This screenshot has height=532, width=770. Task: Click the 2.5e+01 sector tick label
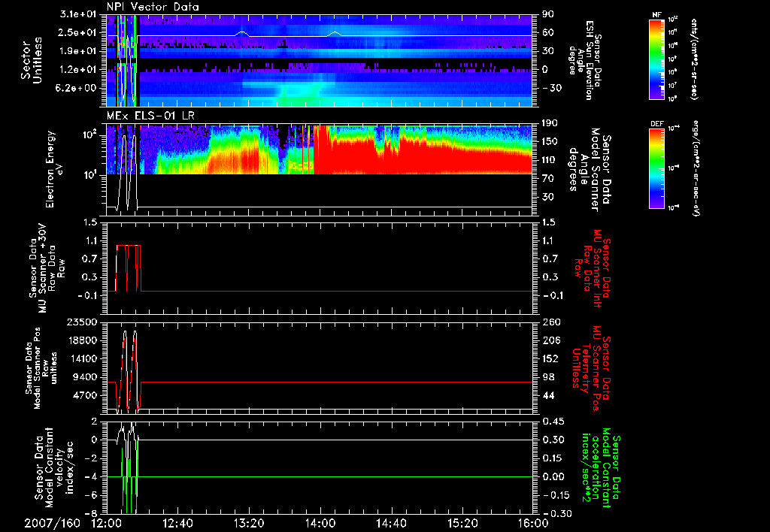tap(77, 32)
